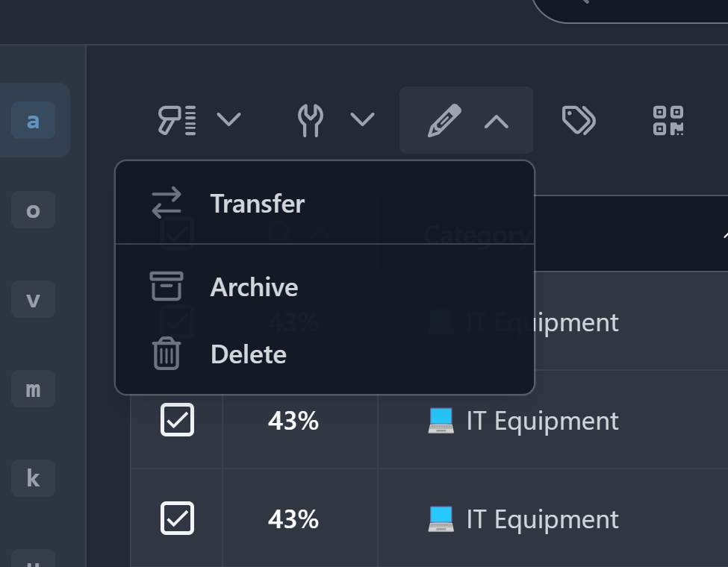The height and width of the screenshot is (567, 728).
Task: Uncheck the checkbox directly below the menu
Action: click(x=177, y=421)
